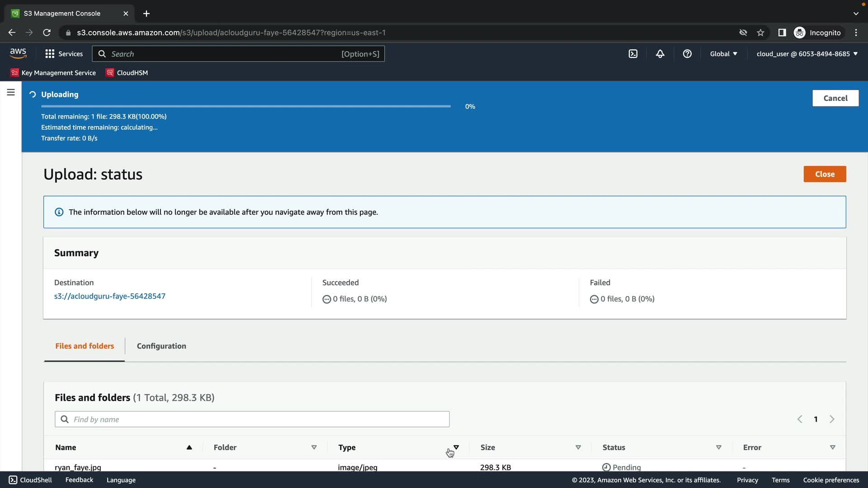This screenshot has width=868, height=488.
Task: Toggle sort on the Status column
Action: (718, 447)
